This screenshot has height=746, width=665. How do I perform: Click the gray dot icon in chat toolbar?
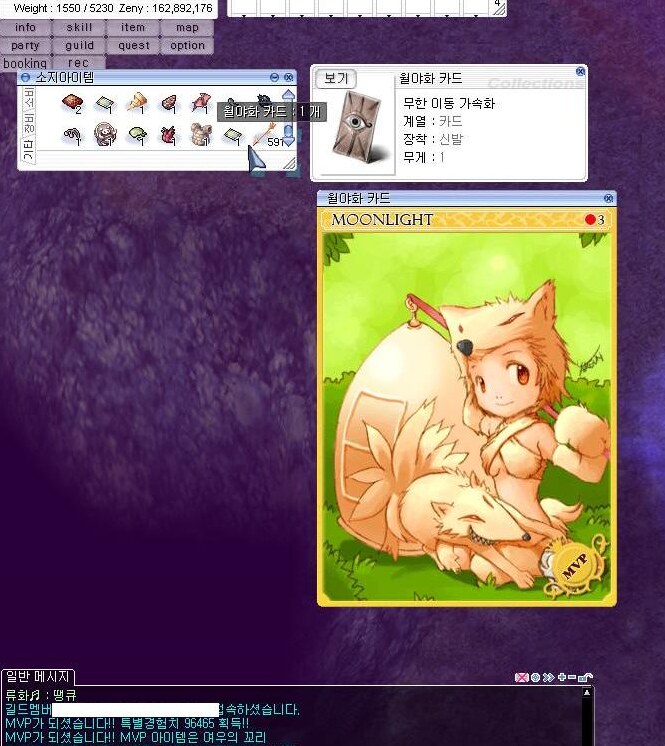click(x=535, y=678)
